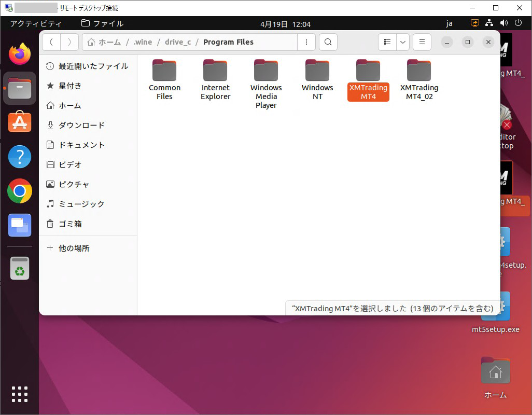Go back with the left arrow button
This screenshot has width=532, height=415.
(51, 42)
